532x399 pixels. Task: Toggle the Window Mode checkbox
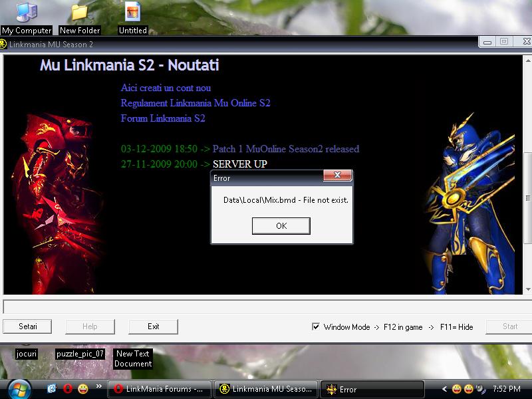click(315, 327)
